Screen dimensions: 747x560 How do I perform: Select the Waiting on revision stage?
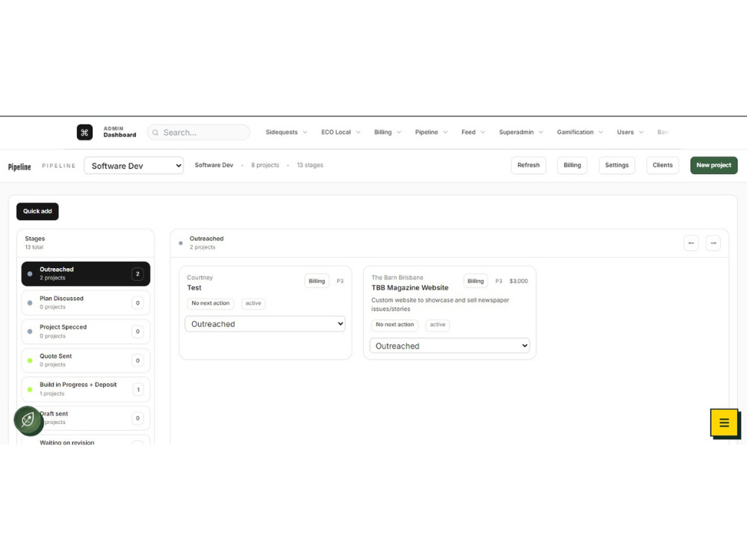coord(86,441)
